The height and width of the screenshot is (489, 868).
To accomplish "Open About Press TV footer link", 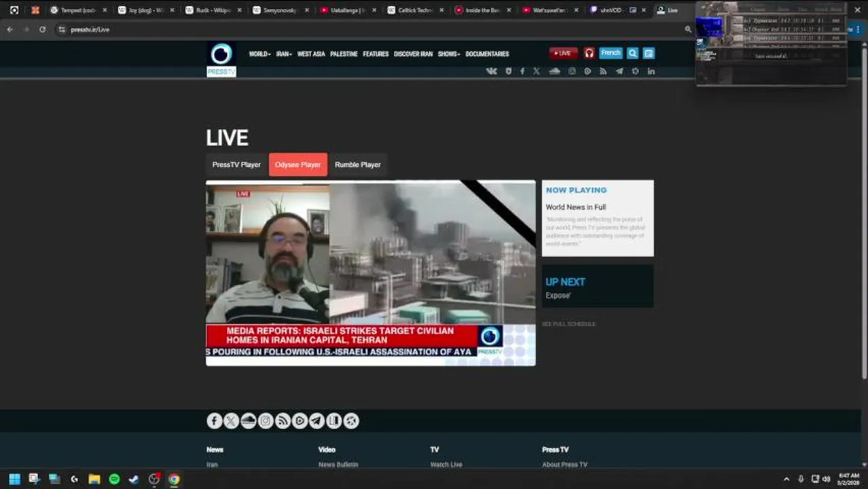I will tap(564, 465).
